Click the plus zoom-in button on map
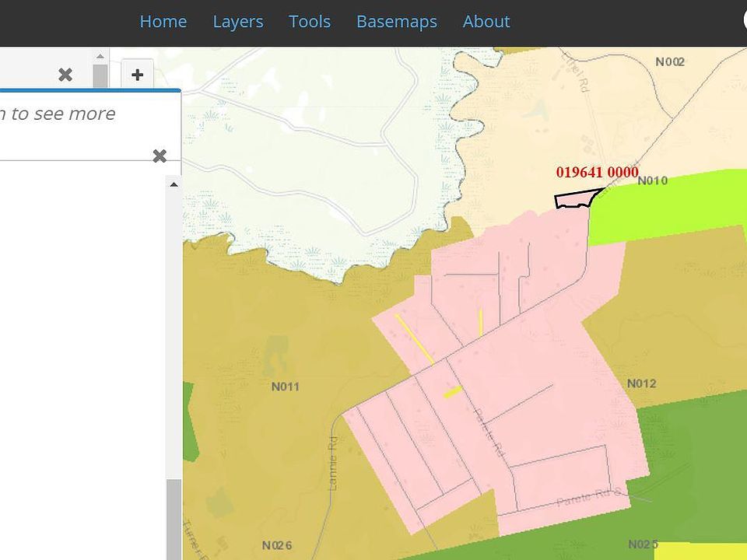Image resolution: width=747 pixels, height=560 pixels. 137,75
